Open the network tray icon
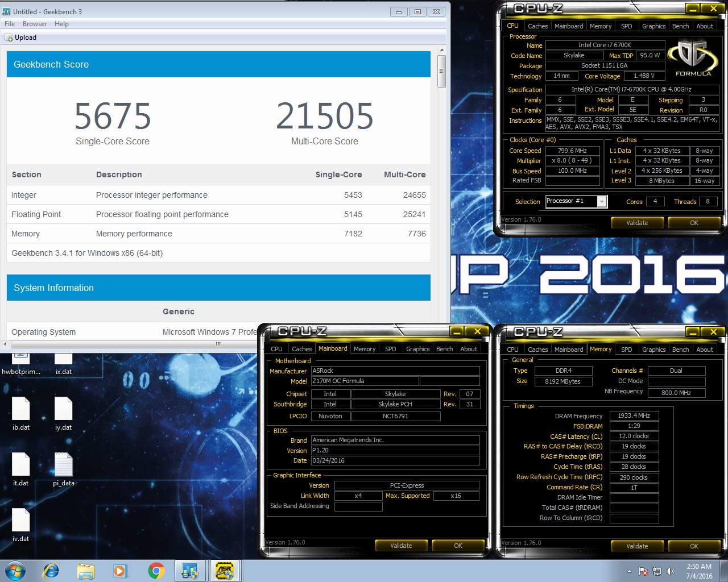 click(x=657, y=571)
